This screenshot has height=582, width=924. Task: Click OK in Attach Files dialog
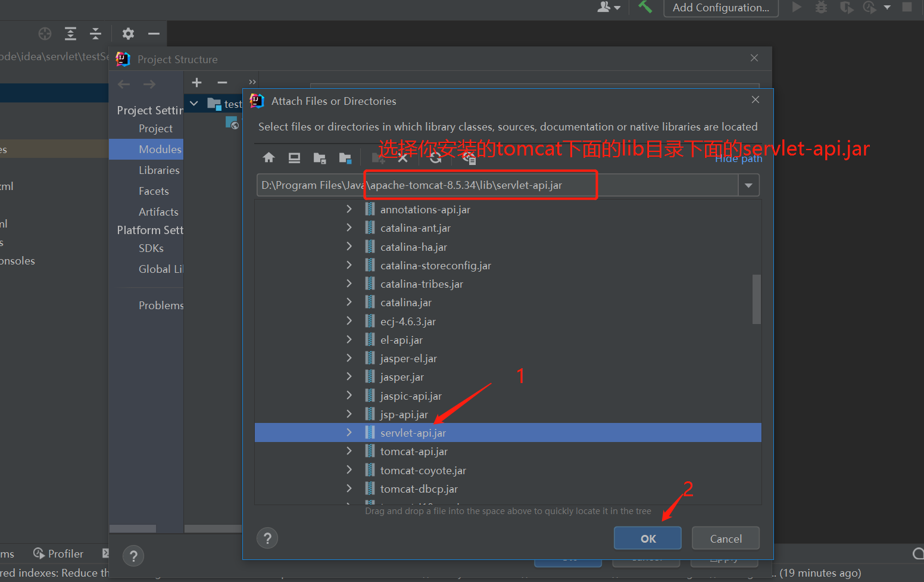[x=648, y=539]
